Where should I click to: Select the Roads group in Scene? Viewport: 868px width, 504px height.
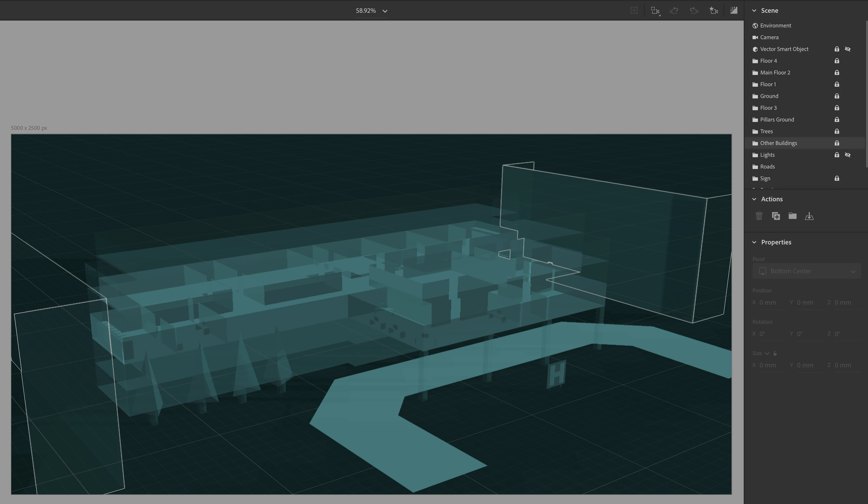767,167
